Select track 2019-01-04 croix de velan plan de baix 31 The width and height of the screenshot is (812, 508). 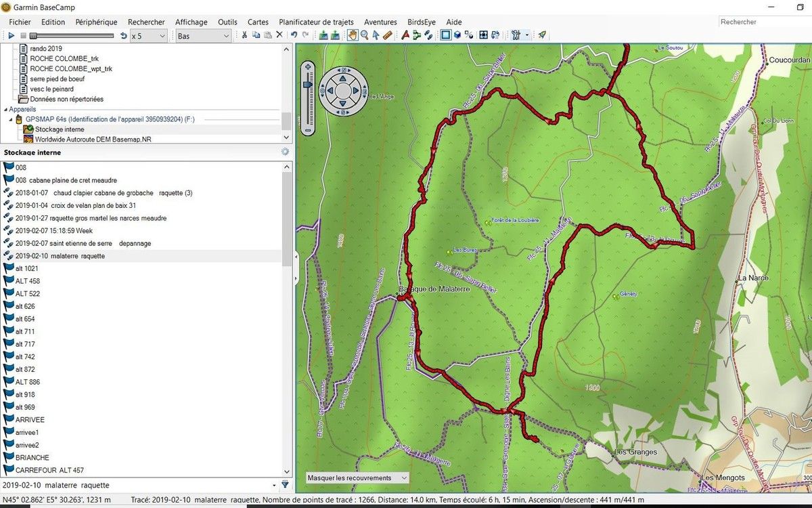coord(142,205)
